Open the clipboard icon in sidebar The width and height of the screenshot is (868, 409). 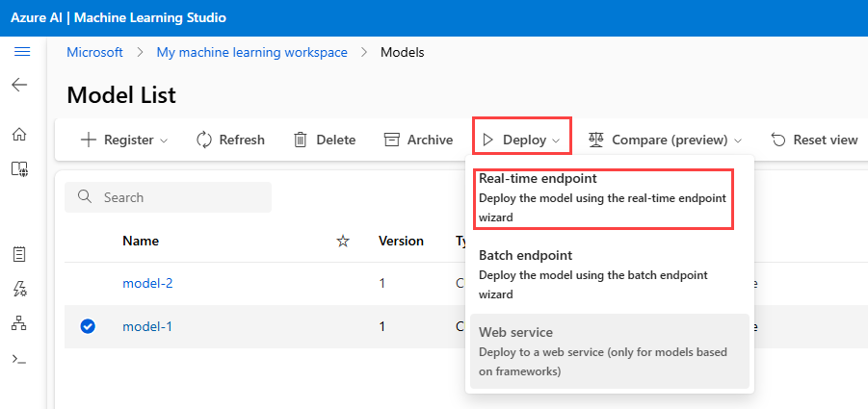point(19,254)
